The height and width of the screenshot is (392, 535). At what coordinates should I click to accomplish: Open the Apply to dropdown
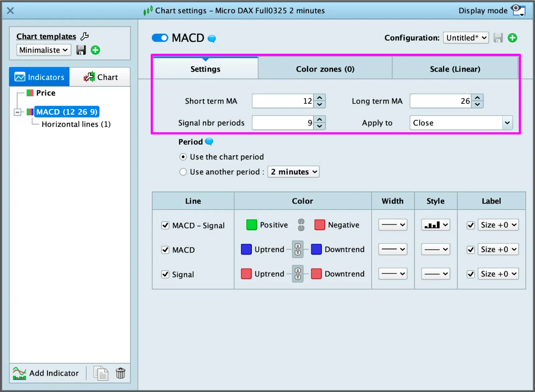tap(461, 123)
